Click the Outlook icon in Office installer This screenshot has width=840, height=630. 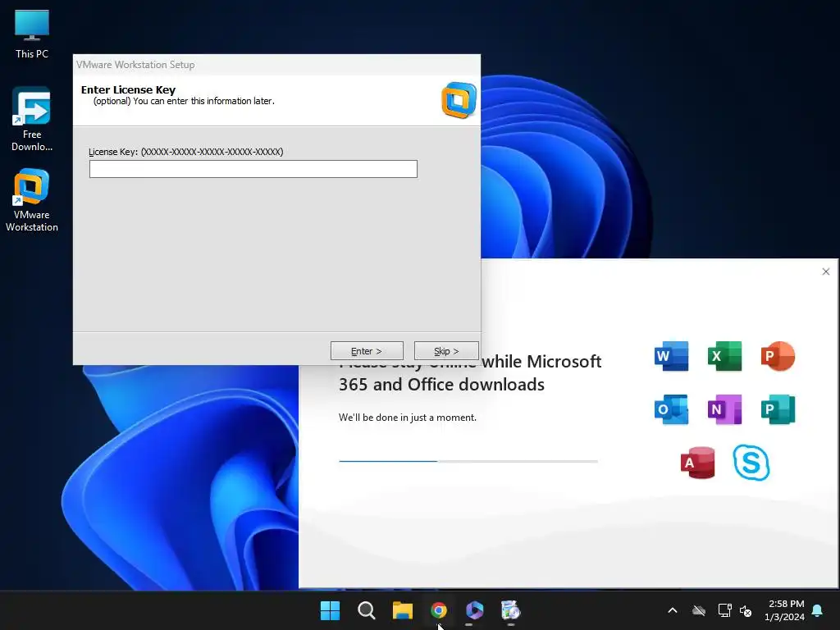pos(671,409)
